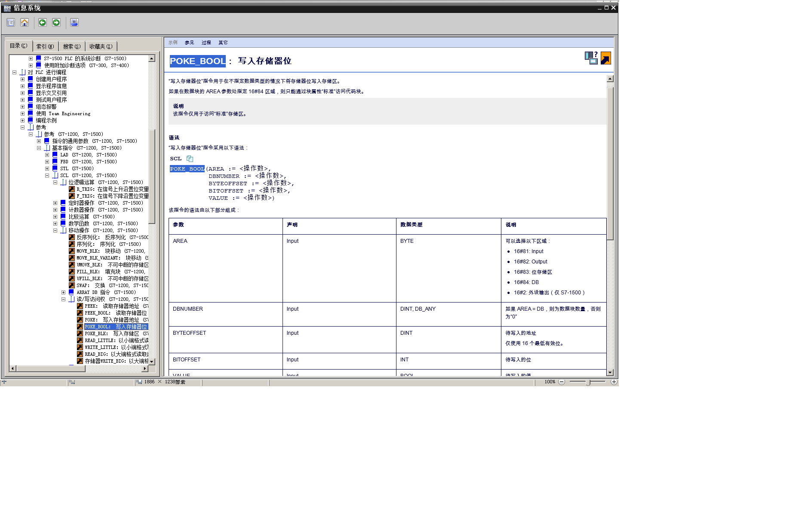Zoom out with the minus button
Screen dimensions: 811x532
pos(562,382)
